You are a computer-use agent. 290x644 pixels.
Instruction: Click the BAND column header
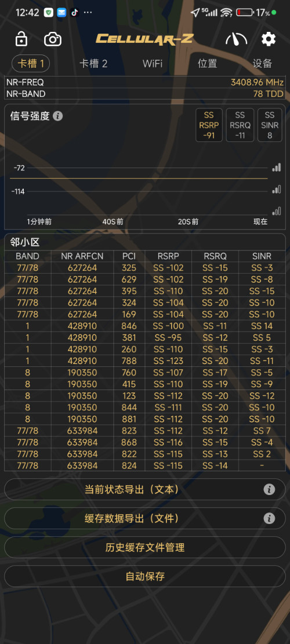coord(27,256)
